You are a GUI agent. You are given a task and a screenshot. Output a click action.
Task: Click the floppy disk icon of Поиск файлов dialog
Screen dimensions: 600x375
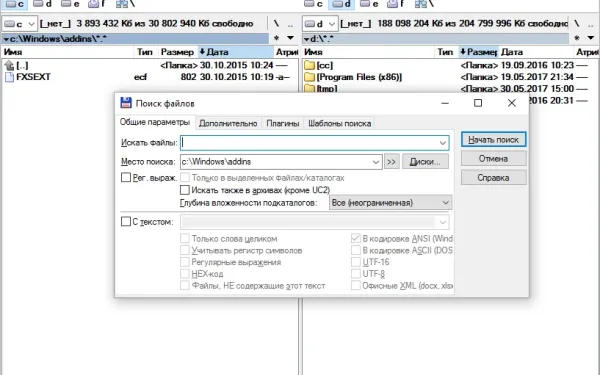pyautogui.click(x=126, y=103)
